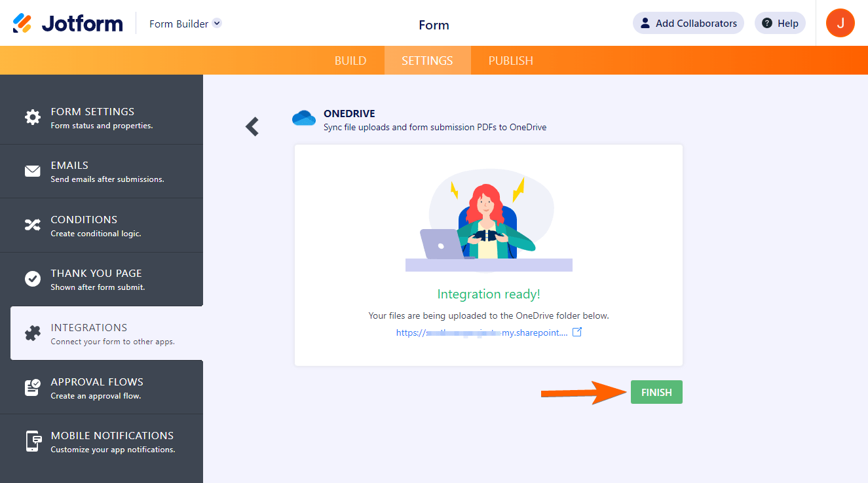This screenshot has width=868, height=483.
Task: Click the Integrations puzzle icon
Action: point(33,334)
